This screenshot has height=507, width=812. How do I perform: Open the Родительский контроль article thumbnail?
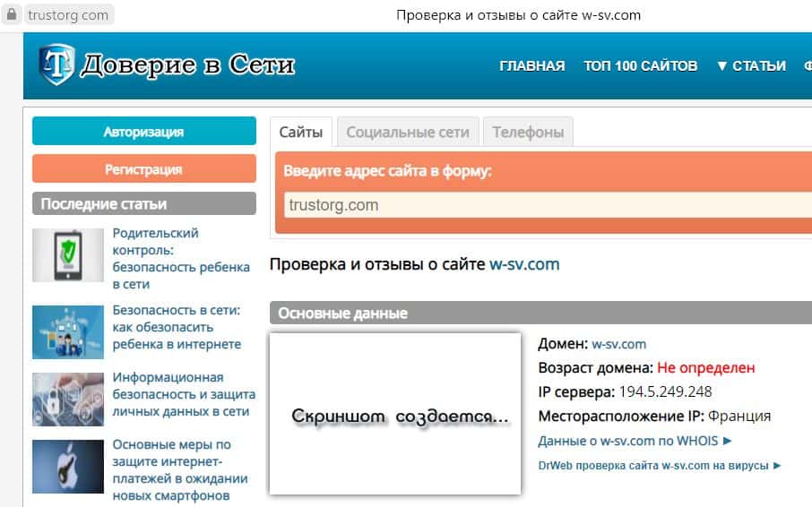68,255
